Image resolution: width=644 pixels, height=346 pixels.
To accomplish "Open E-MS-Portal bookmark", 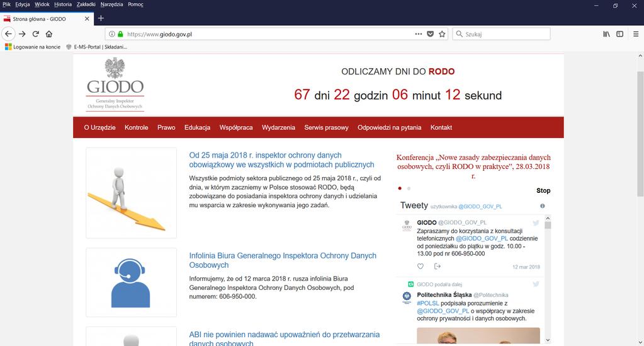I will coord(96,47).
